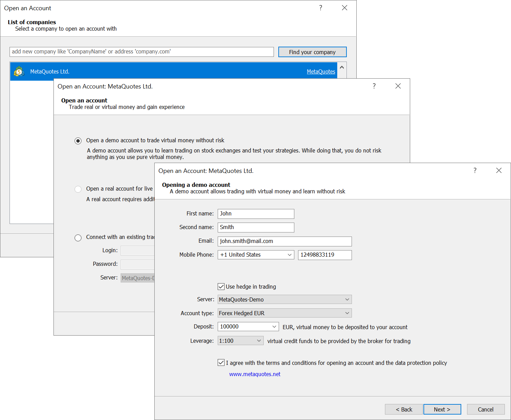Screen dimensions: 511x420
Task: Click the MetaQuotes Ltd. company logo icon
Action: coord(19,71)
